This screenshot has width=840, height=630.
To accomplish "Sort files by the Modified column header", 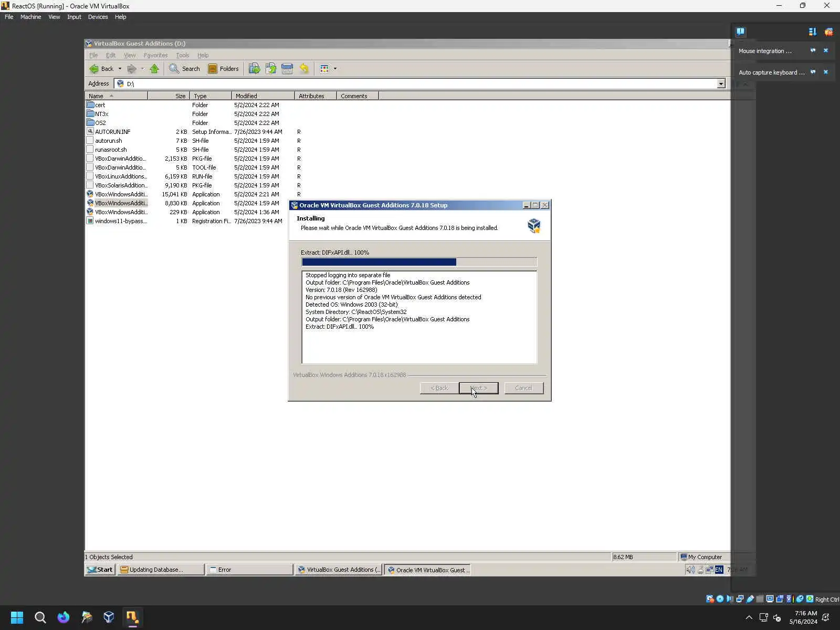I will click(263, 96).
